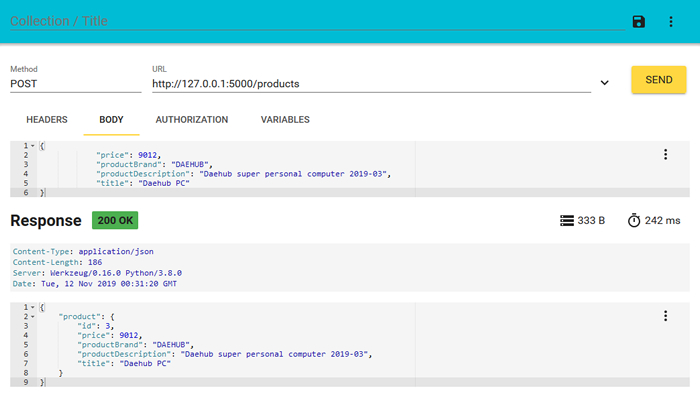Switch to the HEADERS tab
The width and height of the screenshot is (700, 393).
[x=47, y=120]
